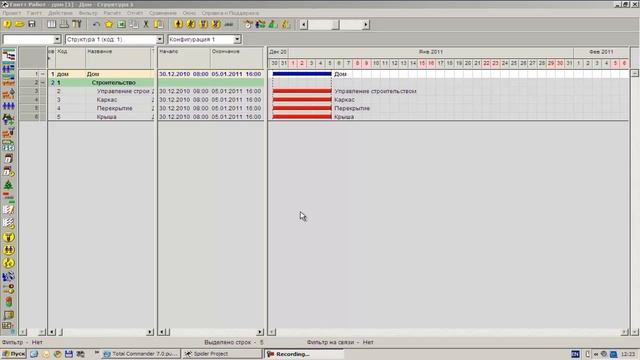Click the top calendar sidebar icon
The image size is (640, 360).
(8, 159)
